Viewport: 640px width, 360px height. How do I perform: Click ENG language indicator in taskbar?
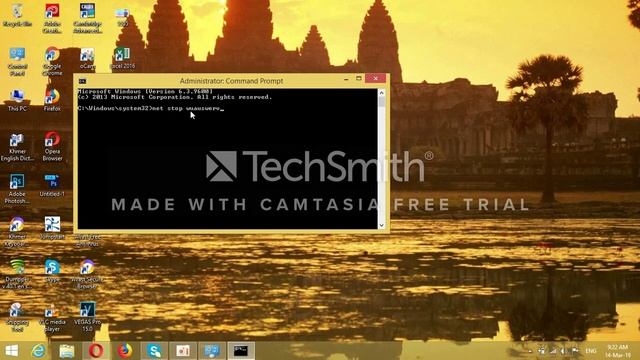[591, 351]
